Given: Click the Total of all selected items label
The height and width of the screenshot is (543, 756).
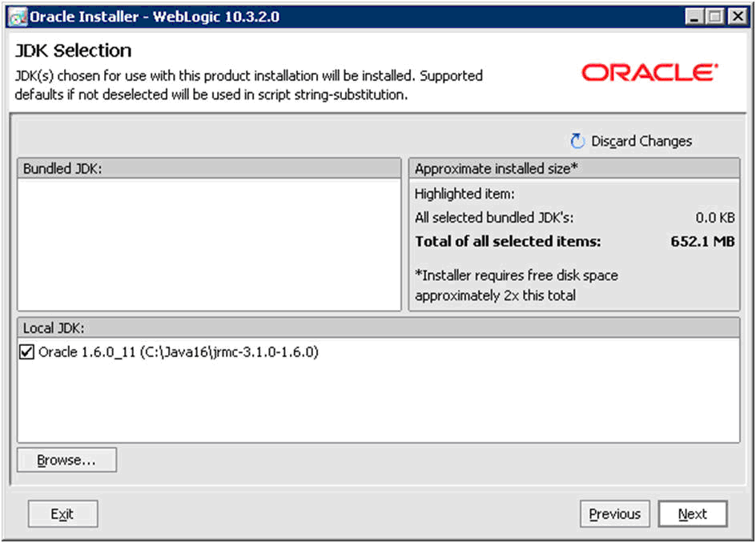Looking at the screenshot, I should [509, 241].
